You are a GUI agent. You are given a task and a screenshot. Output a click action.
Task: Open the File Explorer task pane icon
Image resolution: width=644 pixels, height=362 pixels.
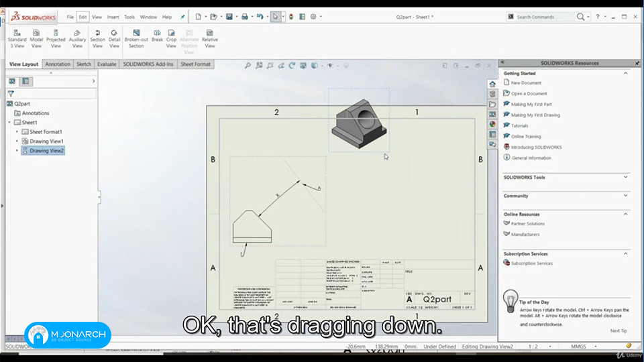(492, 105)
